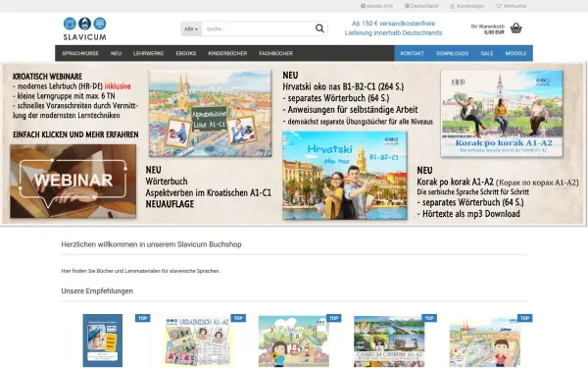Image resolution: width=588 pixels, height=368 pixels.
Task: Open the Junior cartoon boy book thumbnail
Action: (485, 342)
